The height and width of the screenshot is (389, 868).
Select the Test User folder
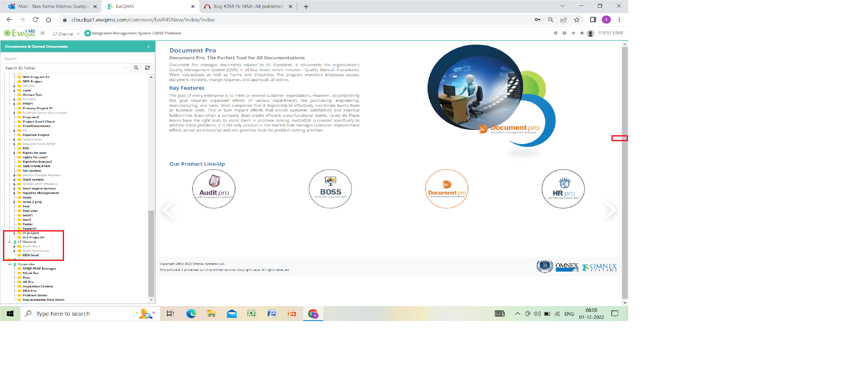pyautogui.click(x=30, y=211)
